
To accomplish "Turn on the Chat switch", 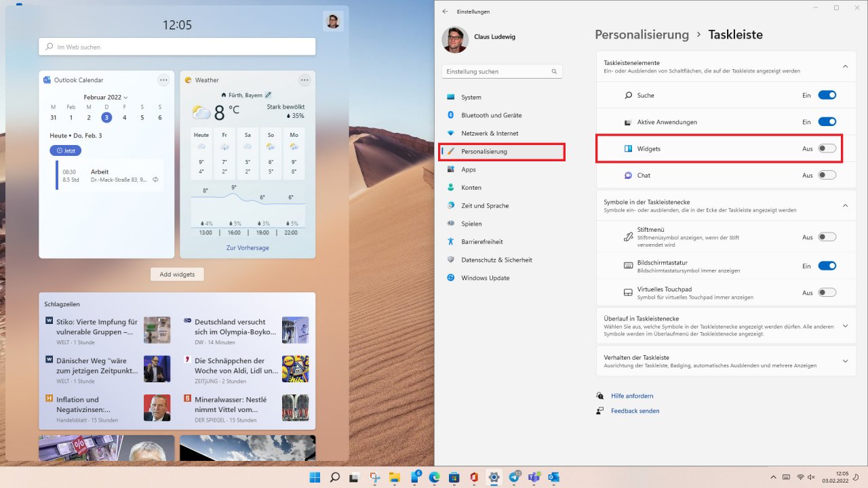I will (x=827, y=175).
